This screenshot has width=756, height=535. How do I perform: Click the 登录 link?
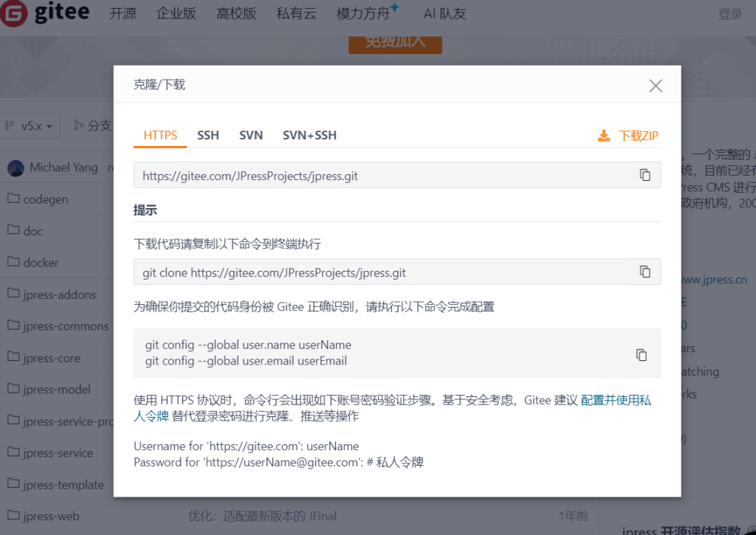click(729, 14)
